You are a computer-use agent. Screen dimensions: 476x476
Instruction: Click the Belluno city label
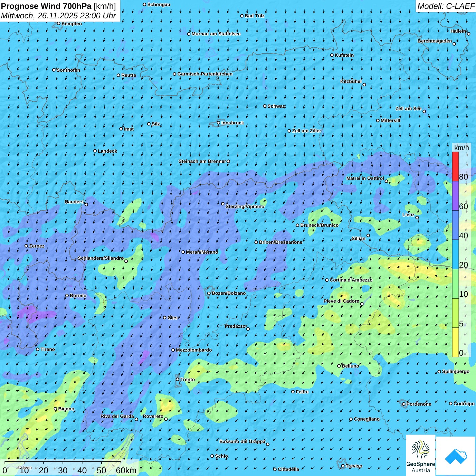351,366
